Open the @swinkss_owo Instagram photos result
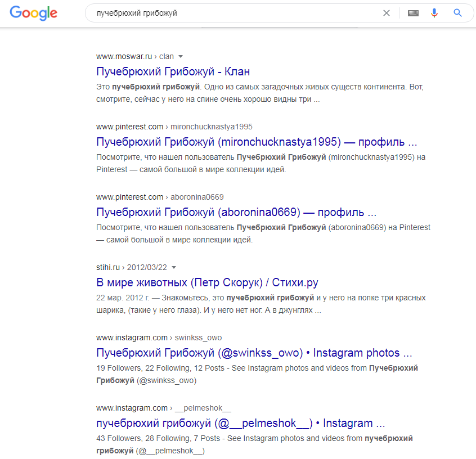The image size is (476, 459). pos(254,353)
